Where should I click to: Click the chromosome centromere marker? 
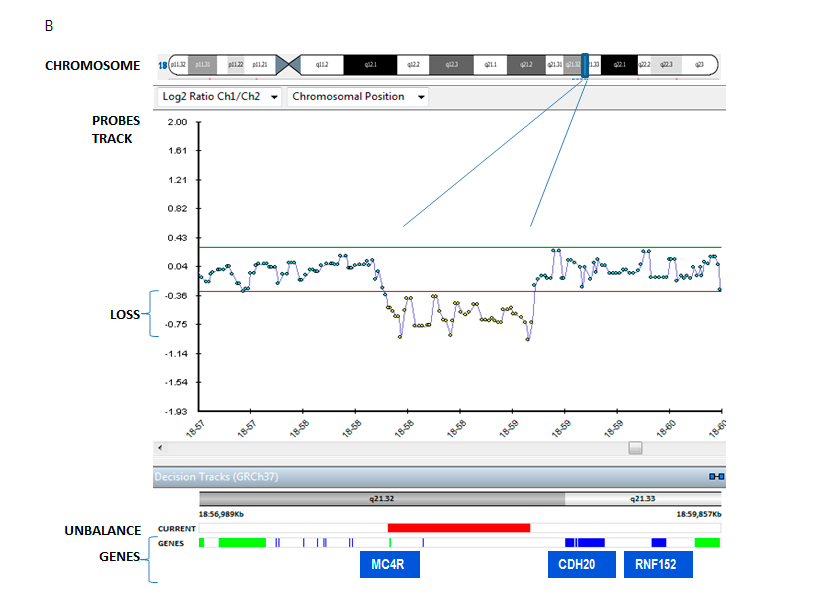point(288,65)
